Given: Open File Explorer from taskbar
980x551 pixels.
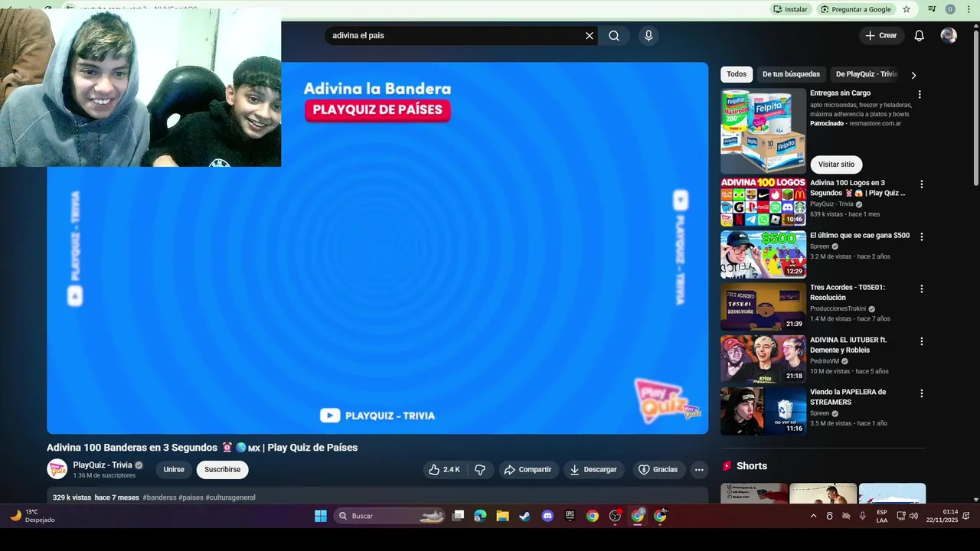Looking at the screenshot, I should (502, 516).
